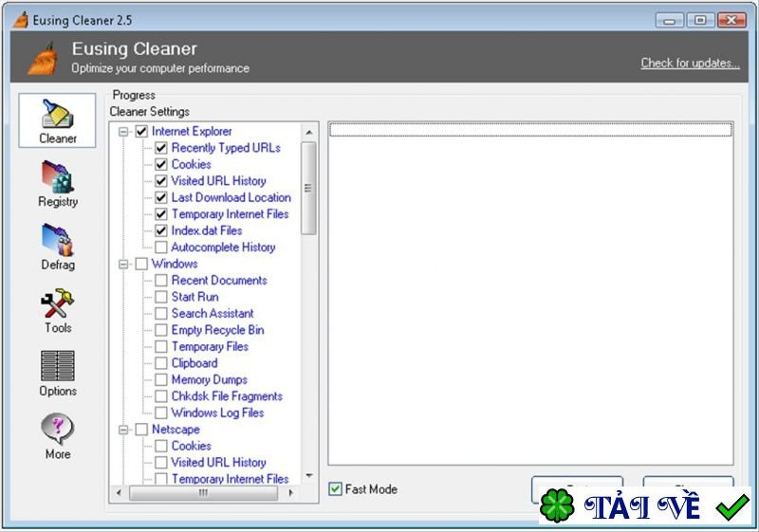This screenshot has height=532, width=759.
Task: Uncheck Last Download Location
Action: coord(161,197)
